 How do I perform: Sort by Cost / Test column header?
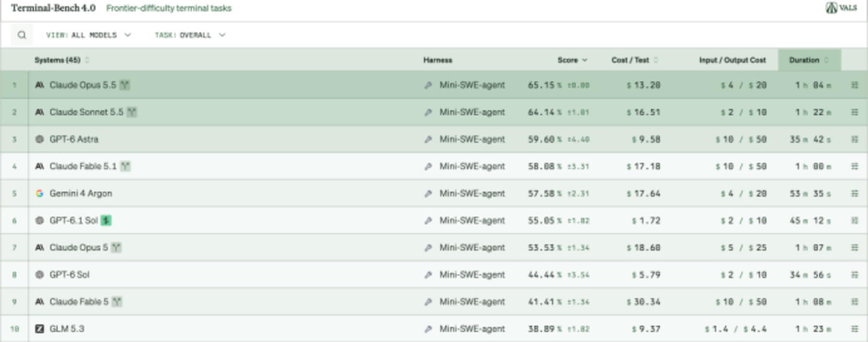click(x=635, y=60)
